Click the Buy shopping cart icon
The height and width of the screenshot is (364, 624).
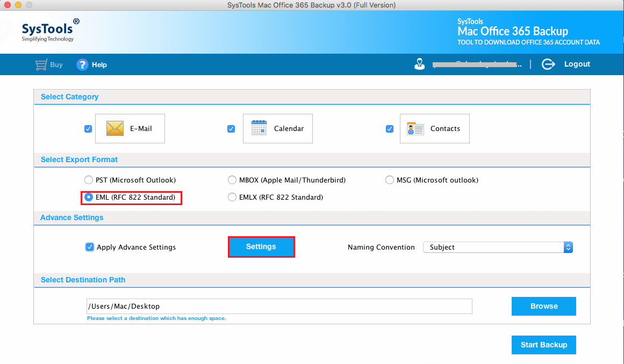[x=41, y=65]
